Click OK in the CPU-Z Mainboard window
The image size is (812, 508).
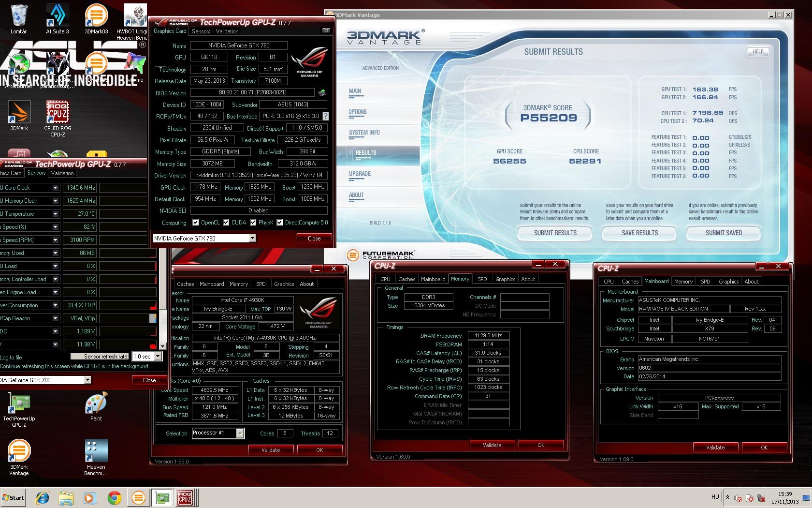click(764, 448)
